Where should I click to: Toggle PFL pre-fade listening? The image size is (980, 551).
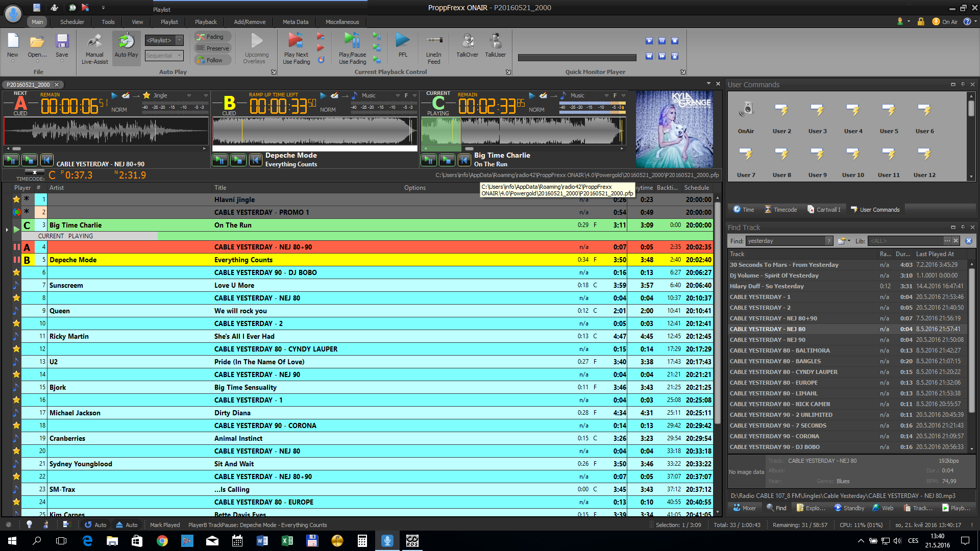pos(403,45)
